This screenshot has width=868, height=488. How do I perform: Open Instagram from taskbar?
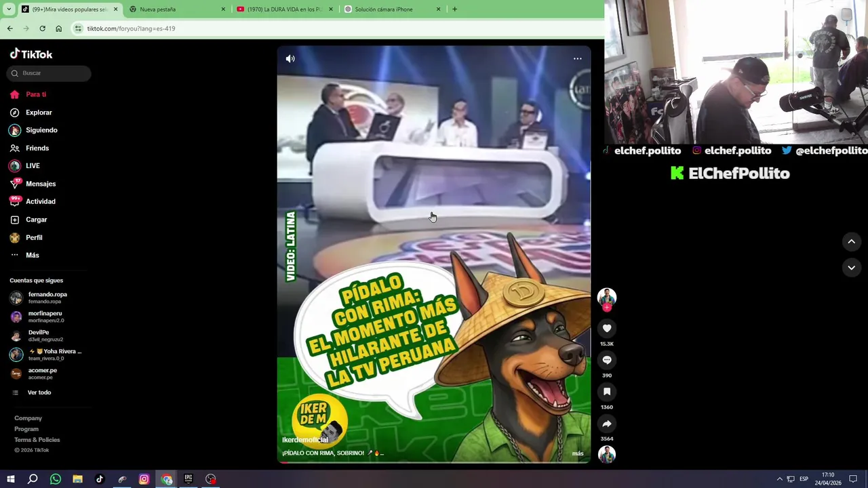[x=144, y=479]
